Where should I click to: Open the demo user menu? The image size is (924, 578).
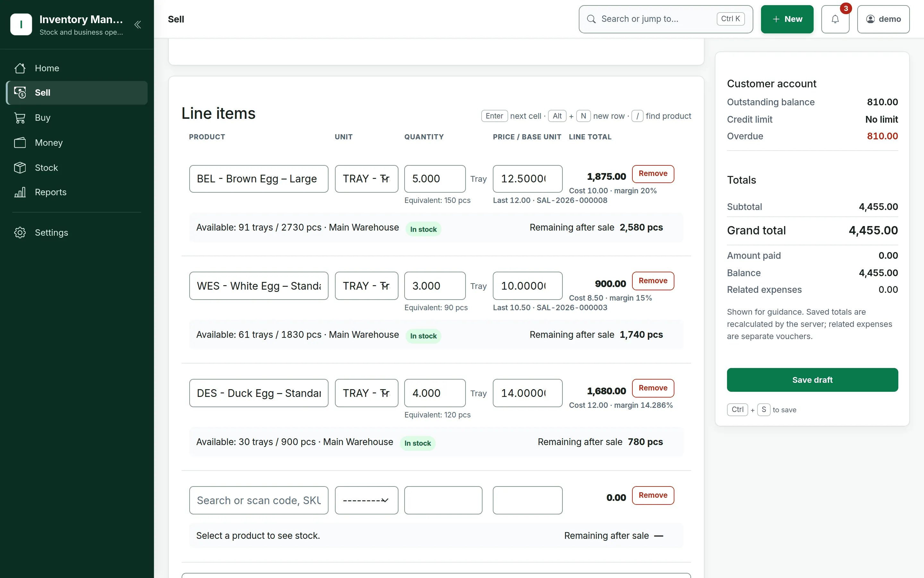coord(883,19)
